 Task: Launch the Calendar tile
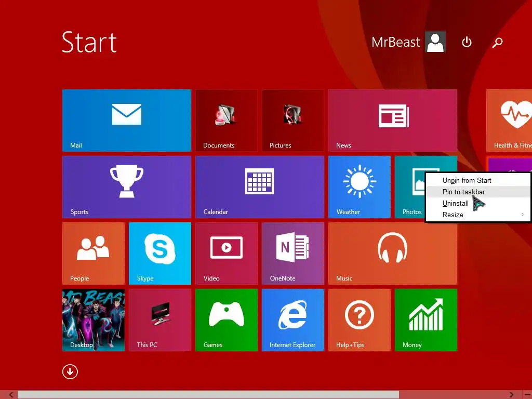coord(260,187)
